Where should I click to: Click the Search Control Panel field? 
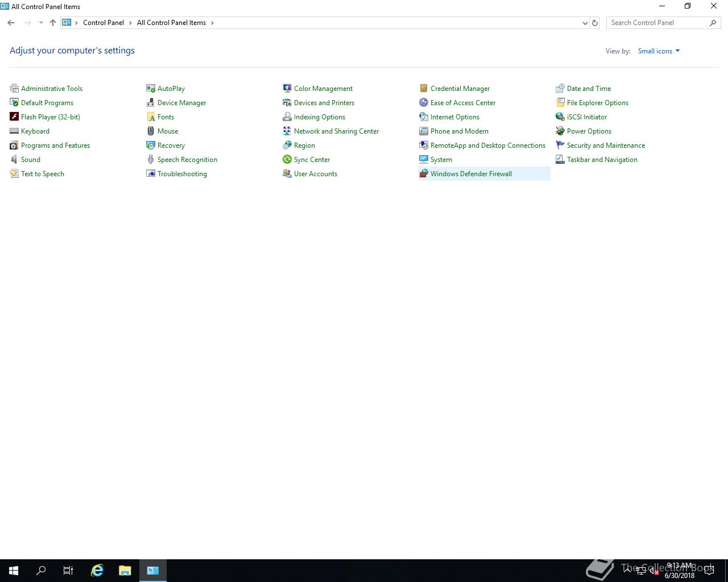[x=663, y=23]
